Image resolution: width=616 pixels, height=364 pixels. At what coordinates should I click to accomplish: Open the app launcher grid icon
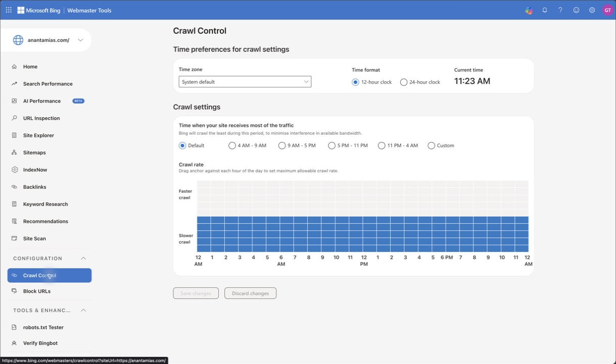pyautogui.click(x=9, y=10)
